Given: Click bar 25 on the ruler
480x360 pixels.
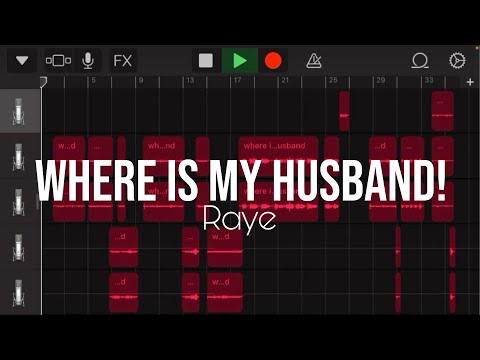Looking at the screenshot, I should [333, 80].
